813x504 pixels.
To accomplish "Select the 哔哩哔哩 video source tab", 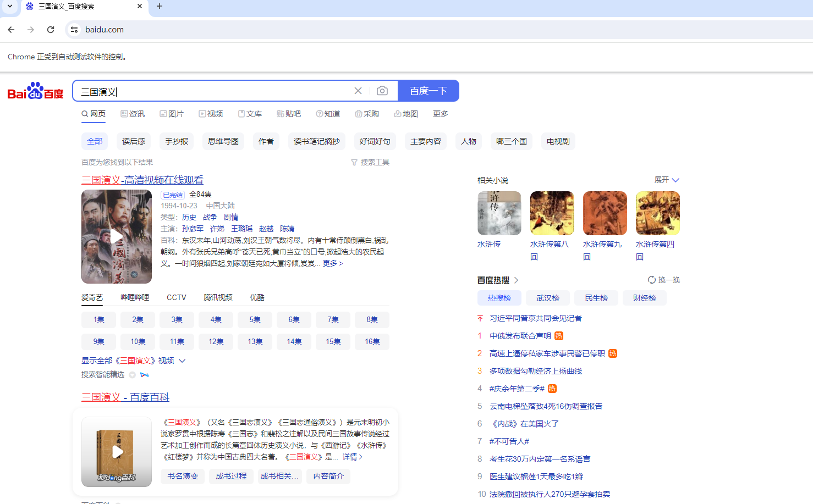I will [135, 297].
